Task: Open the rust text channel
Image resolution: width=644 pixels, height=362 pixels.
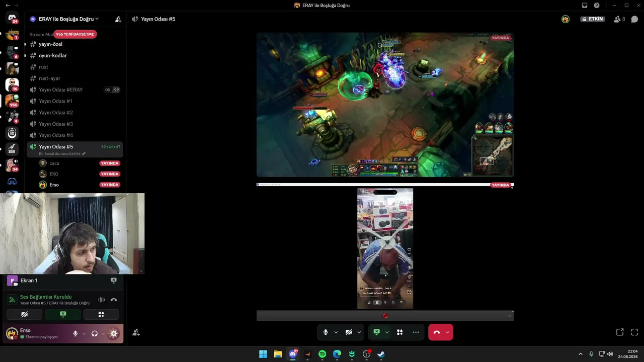Action: (74, 67)
